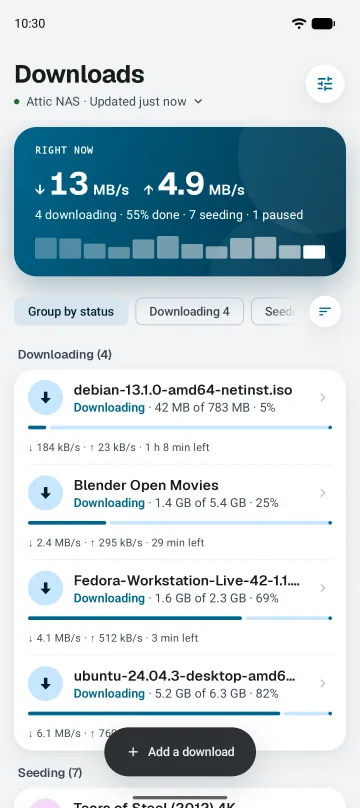Screen dimensions: 360x808
Task: Open details chevron for Blender Open Movies
Action: pos(323,493)
